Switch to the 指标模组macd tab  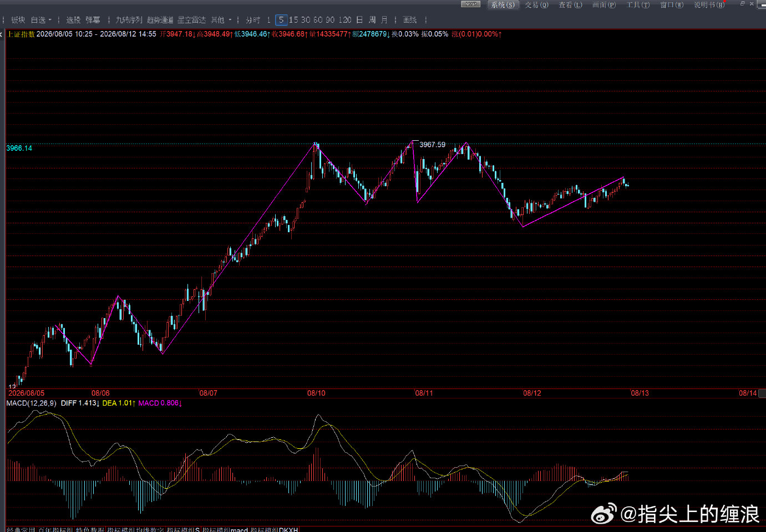pos(225,530)
